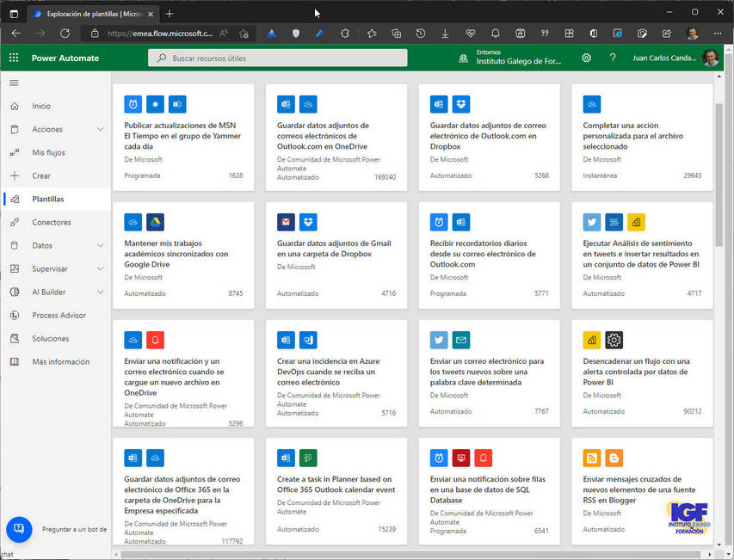
Task: Select Conectores in the sidebar
Action: pyautogui.click(x=52, y=223)
